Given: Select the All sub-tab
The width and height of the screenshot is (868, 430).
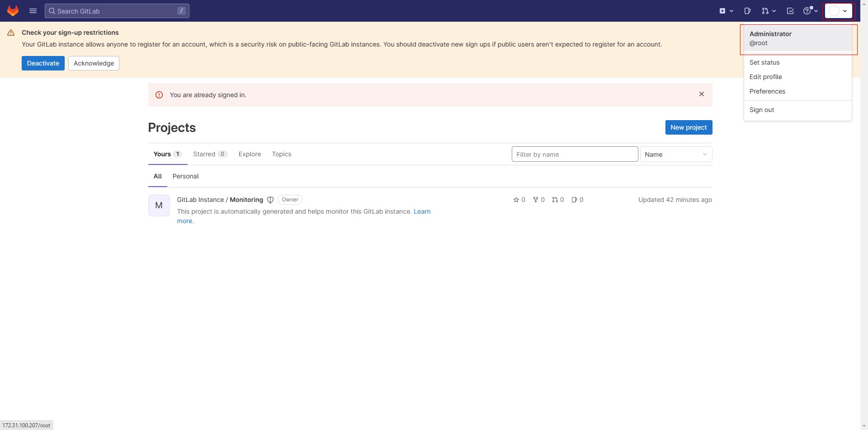Looking at the screenshot, I should tap(157, 176).
